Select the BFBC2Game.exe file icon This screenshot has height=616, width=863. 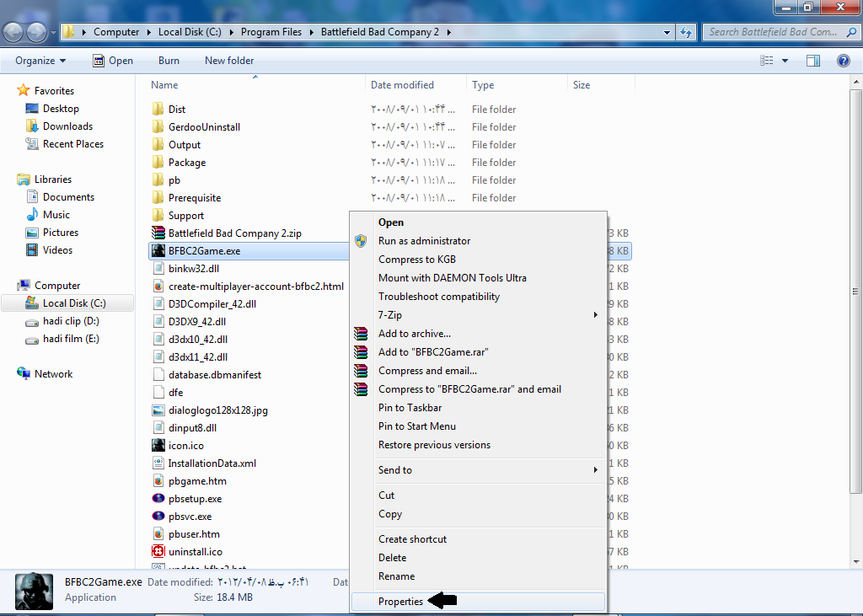click(x=158, y=250)
